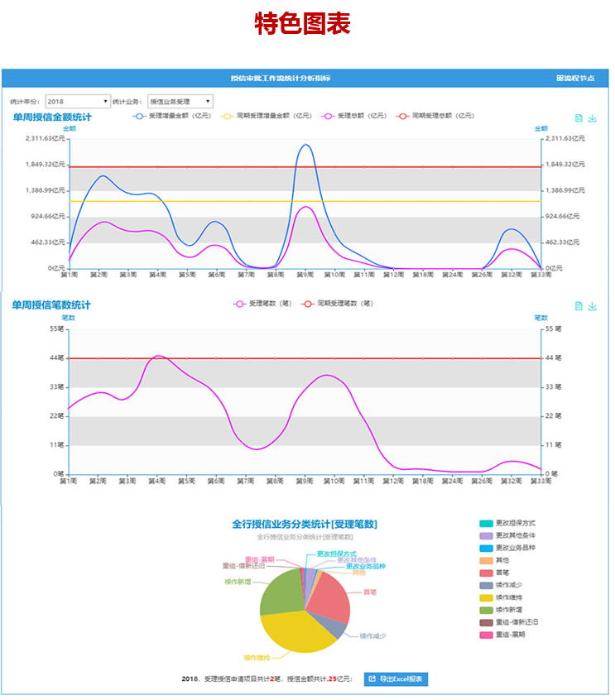Click 单周授信笔数统计 chart title
Viewport: 615px width, 700px height.
(x=51, y=305)
